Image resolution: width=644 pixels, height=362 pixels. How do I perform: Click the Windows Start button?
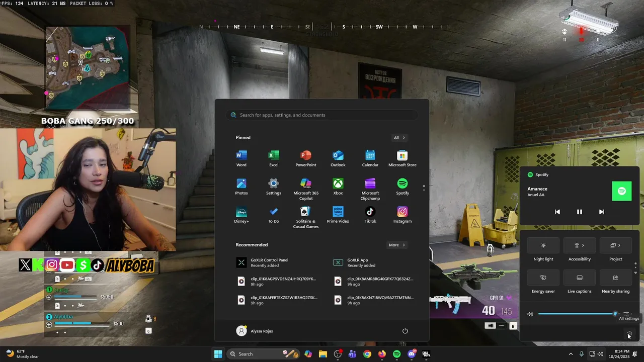[218, 354]
